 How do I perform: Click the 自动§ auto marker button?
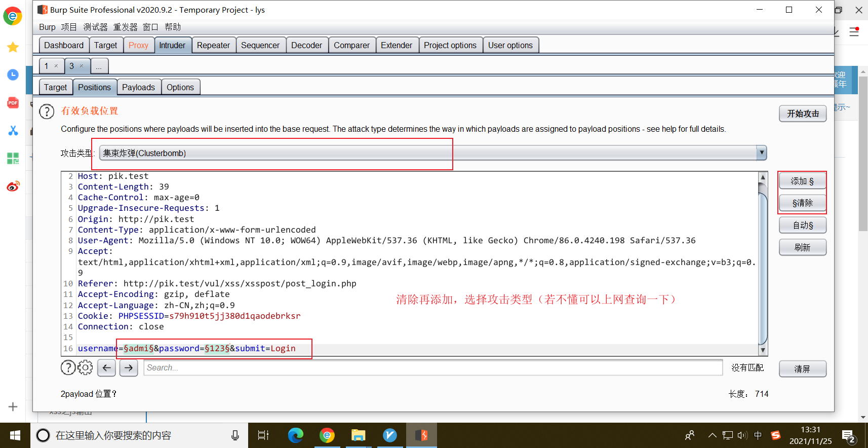click(803, 225)
